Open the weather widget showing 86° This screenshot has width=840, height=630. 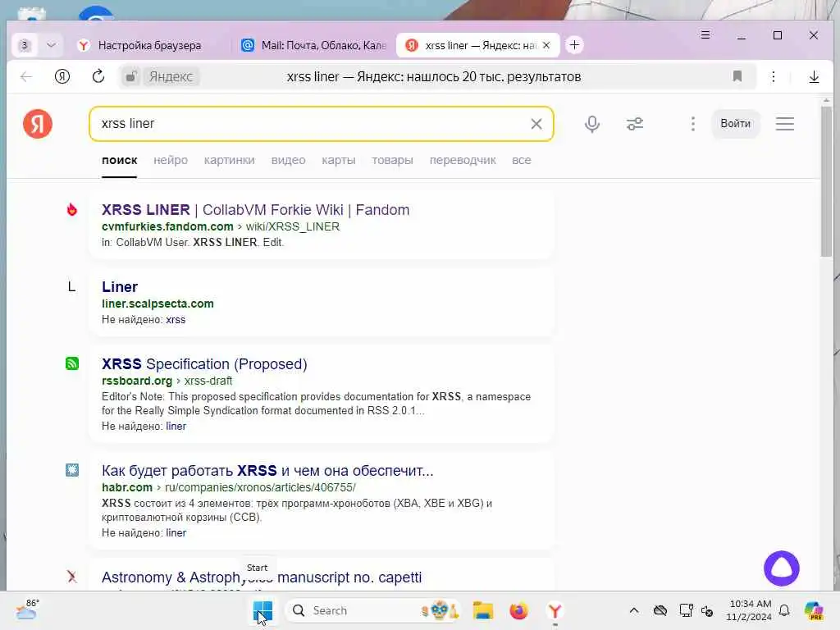click(27, 609)
